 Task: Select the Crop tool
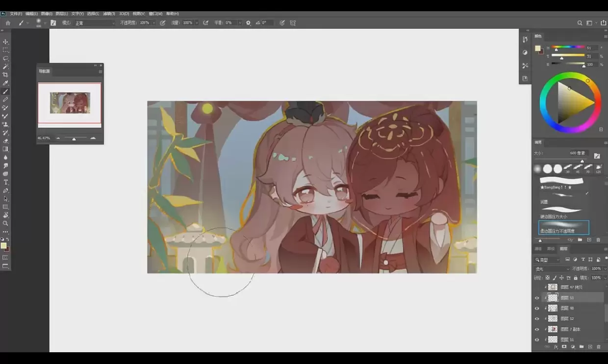coord(5,74)
